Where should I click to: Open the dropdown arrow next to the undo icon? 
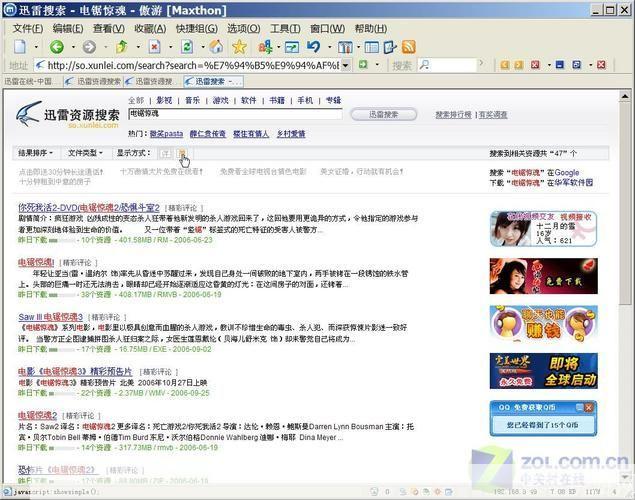(330, 47)
